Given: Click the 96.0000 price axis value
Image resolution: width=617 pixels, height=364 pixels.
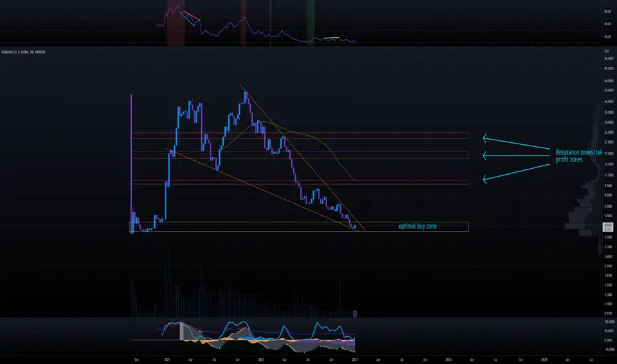Looking at the screenshot, I should (608, 59).
